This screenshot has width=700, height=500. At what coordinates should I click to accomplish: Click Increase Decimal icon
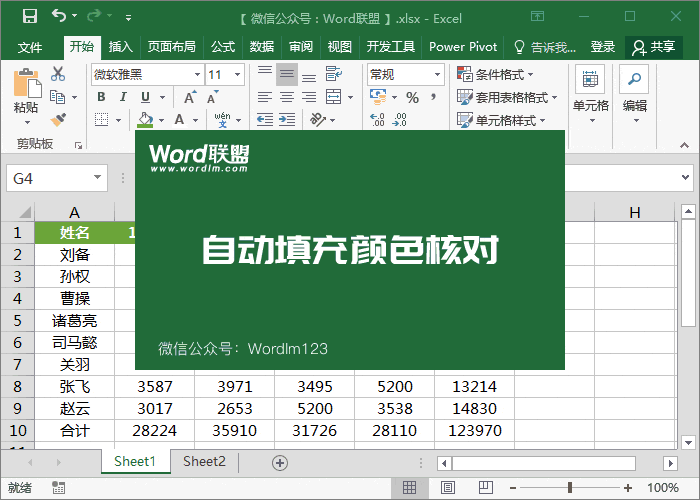[x=378, y=120]
